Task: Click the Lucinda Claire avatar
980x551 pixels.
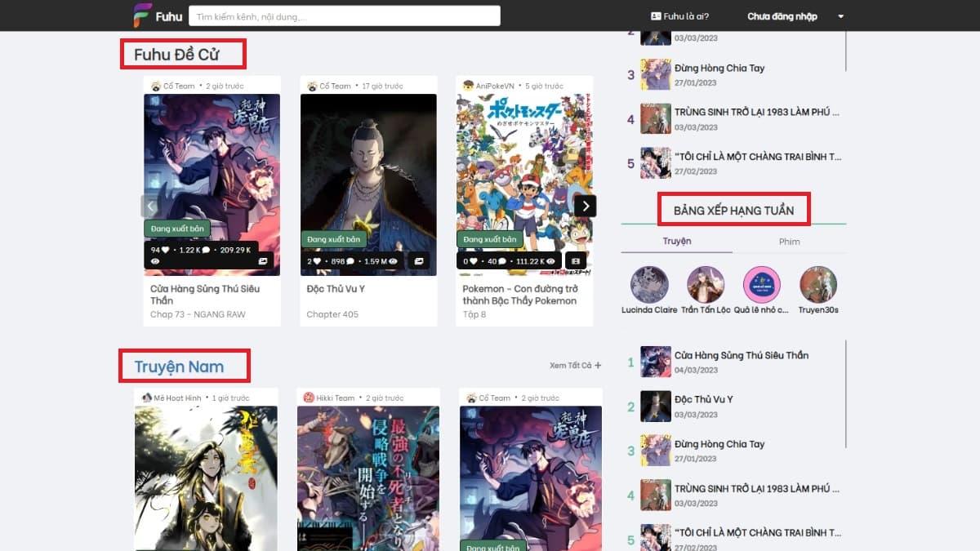Action: click(649, 285)
